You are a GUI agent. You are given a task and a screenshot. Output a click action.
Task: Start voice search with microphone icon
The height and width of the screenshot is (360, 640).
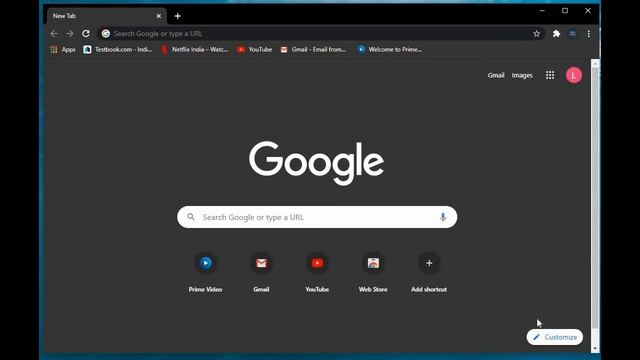(x=442, y=217)
